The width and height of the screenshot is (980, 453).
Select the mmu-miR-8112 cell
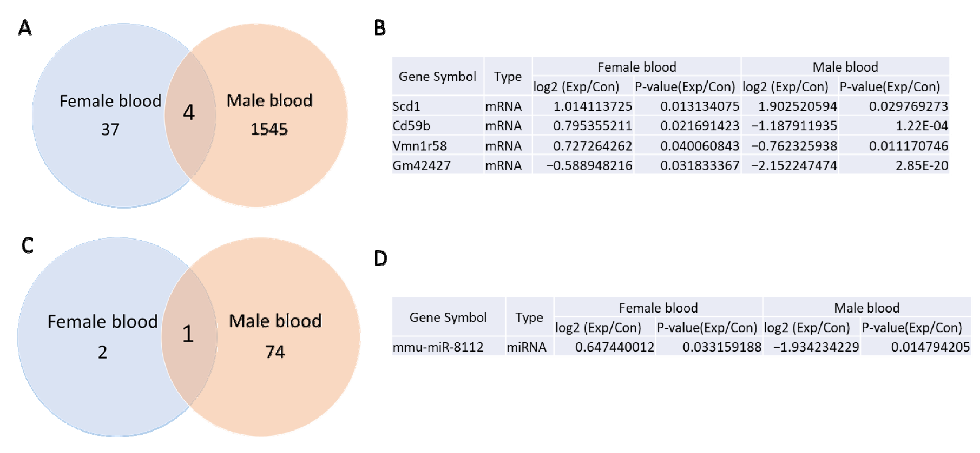[x=438, y=347]
